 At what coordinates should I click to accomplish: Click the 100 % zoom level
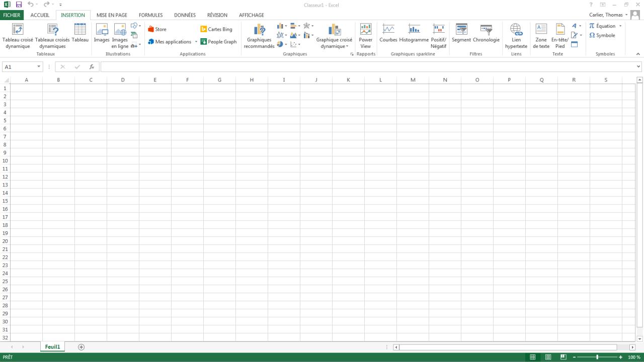point(634,357)
